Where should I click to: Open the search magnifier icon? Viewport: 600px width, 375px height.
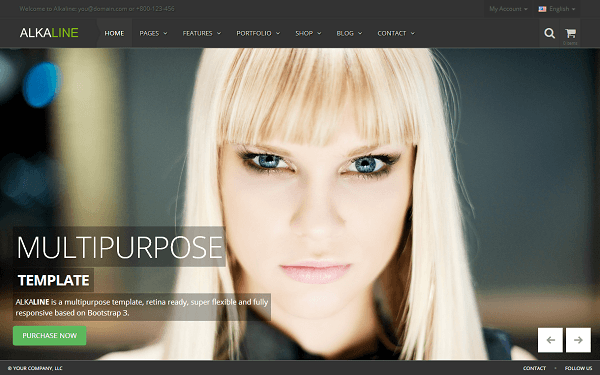point(549,33)
